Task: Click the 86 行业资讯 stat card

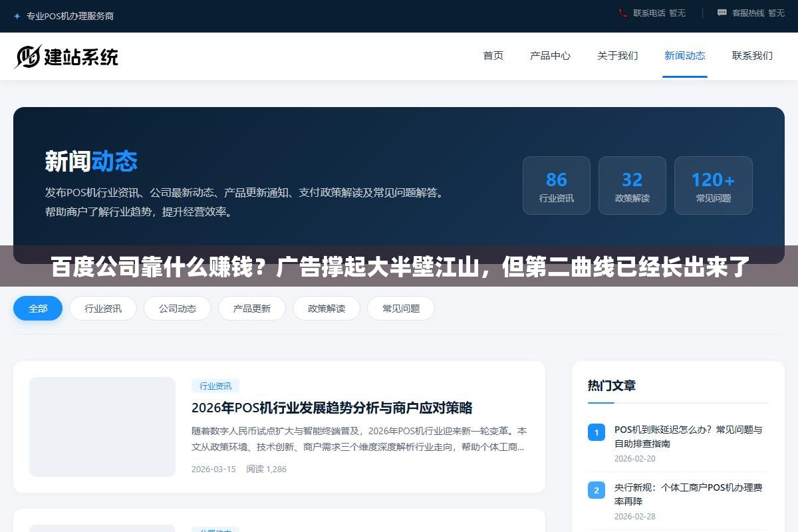Action: 557,186
